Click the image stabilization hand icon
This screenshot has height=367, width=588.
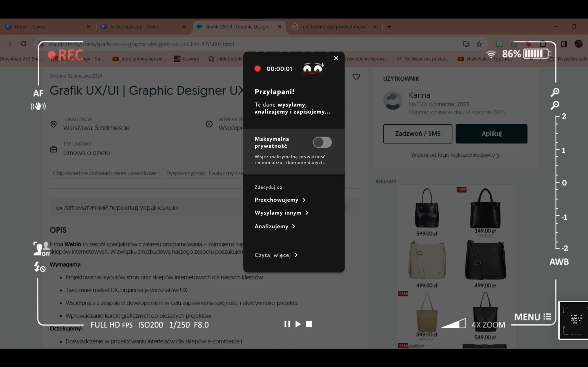(38, 106)
